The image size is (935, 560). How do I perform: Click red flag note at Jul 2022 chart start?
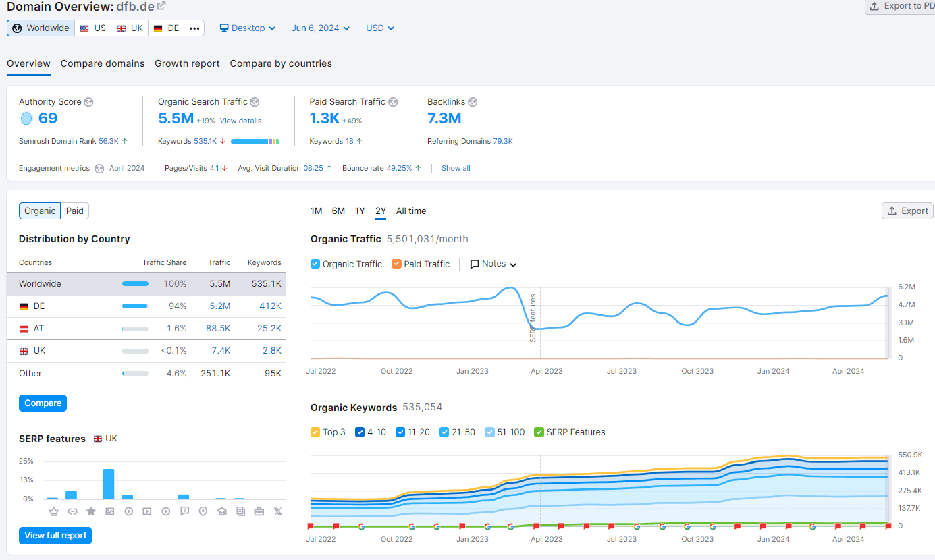tap(311, 526)
